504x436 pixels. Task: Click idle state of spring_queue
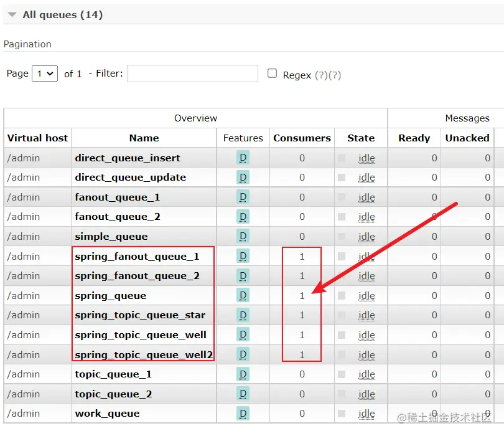[366, 296]
